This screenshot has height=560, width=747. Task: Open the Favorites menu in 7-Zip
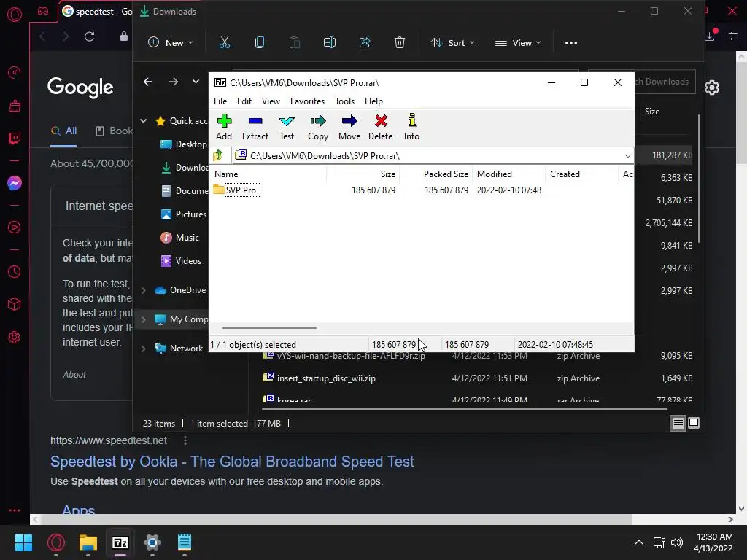pyautogui.click(x=307, y=101)
